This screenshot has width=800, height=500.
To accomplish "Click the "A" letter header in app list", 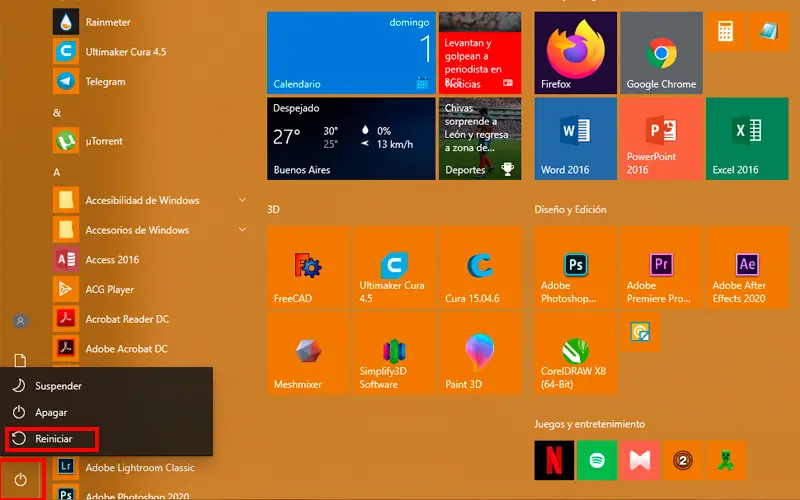I will pyautogui.click(x=57, y=172).
